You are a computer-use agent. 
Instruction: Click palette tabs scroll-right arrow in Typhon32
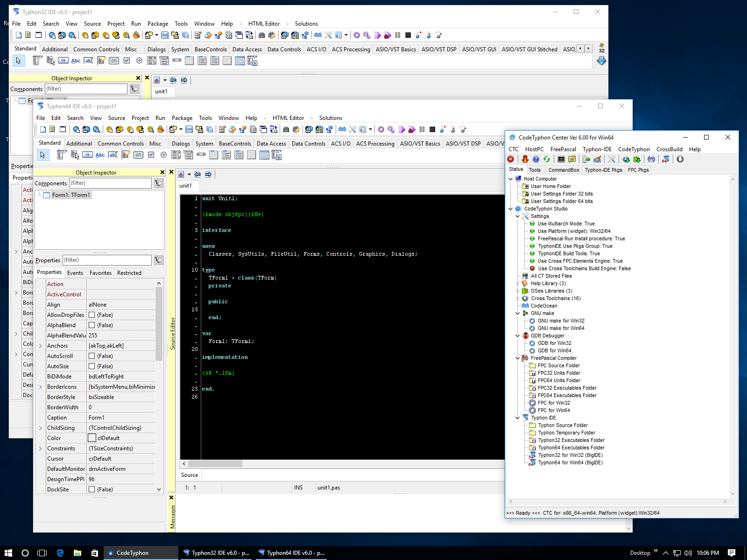point(588,49)
